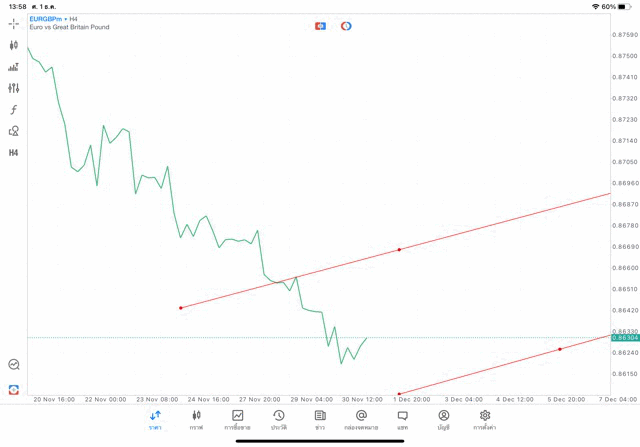The image size is (640, 447).
Task: Tap the function f indicator icon
Action: [14, 110]
